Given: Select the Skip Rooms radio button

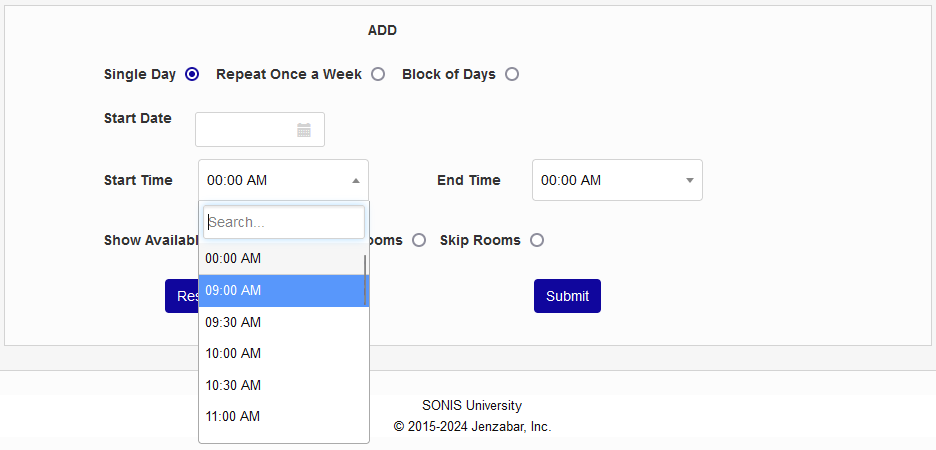Looking at the screenshot, I should tap(537, 240).
